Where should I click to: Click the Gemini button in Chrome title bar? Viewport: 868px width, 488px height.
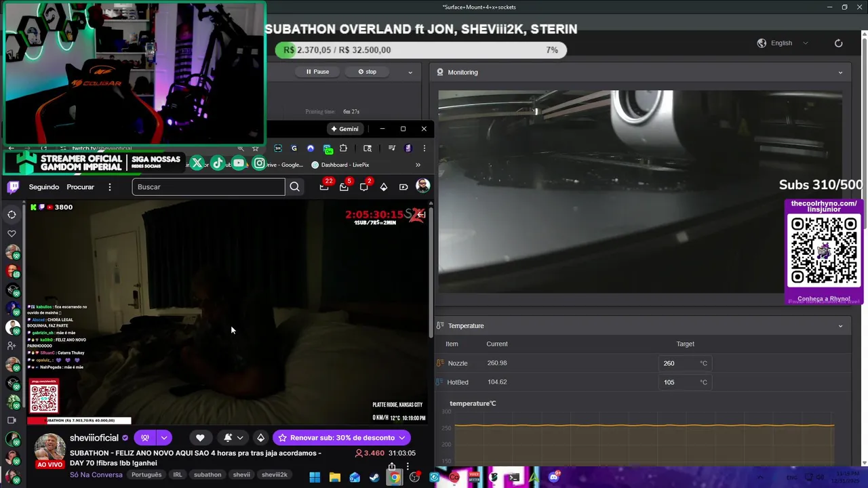[344, 129]
